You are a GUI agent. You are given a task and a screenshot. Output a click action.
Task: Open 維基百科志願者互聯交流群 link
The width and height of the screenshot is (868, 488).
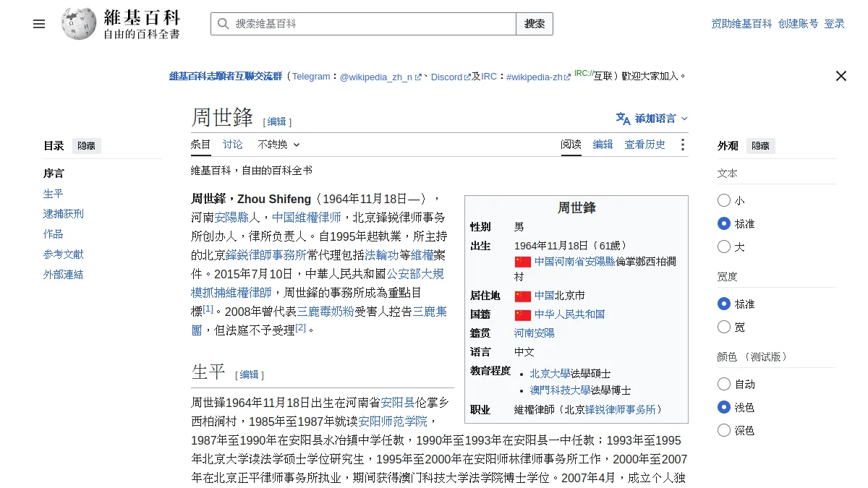click(x=226, y=77)
